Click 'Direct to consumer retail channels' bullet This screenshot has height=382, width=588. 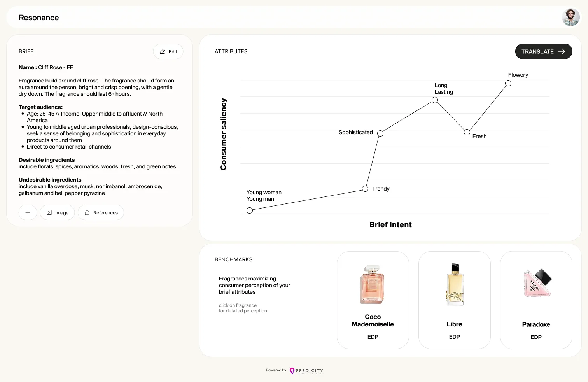pyautogui.click(x=69, y=147)
